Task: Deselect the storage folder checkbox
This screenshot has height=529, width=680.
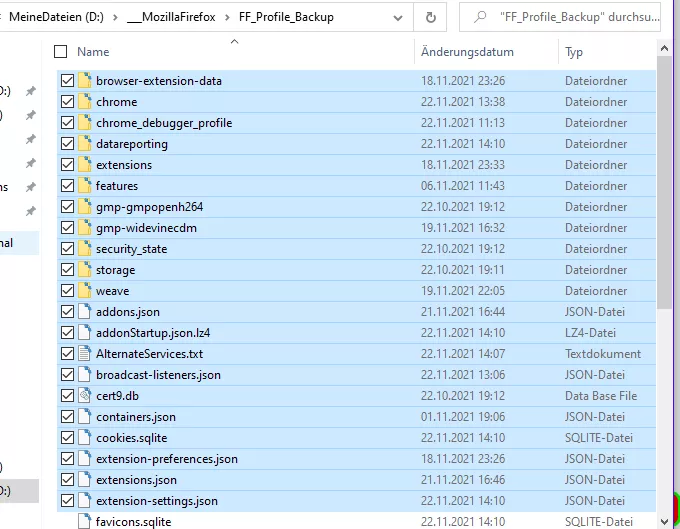Action: [67, 270]
